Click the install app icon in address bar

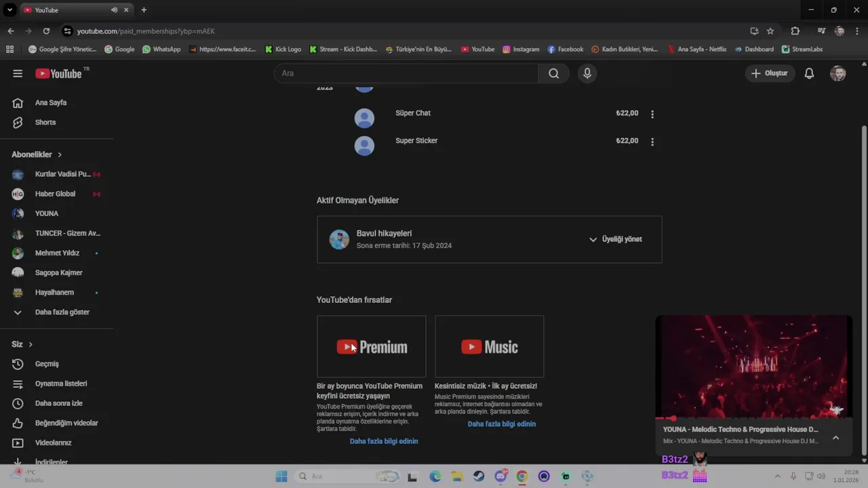point(754,31)
